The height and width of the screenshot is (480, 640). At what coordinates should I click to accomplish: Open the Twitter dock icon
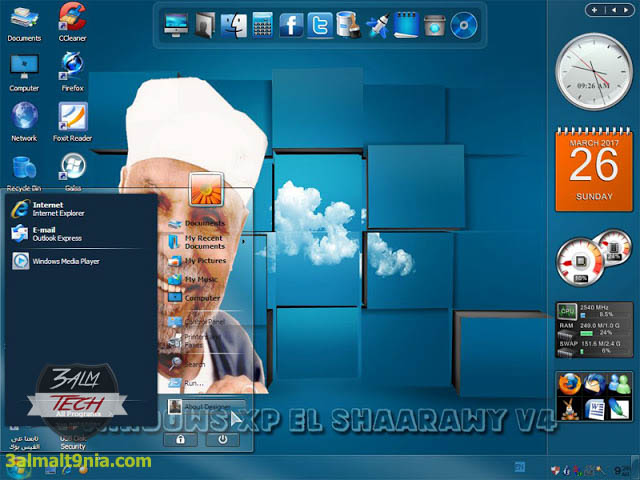(320, 26)
